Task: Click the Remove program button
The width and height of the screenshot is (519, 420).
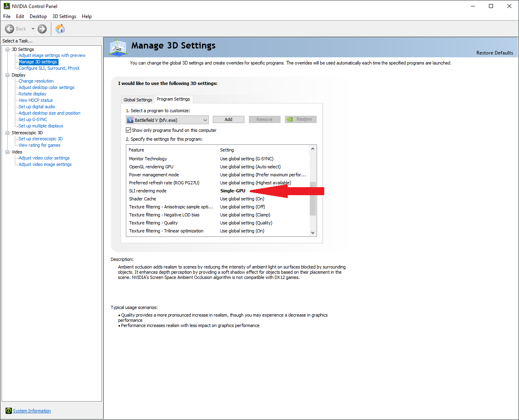Action: point(265,119)
